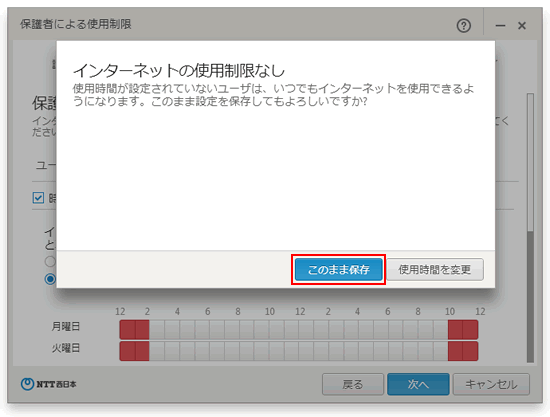
Task: Click the 月曜日 row label
Action: (66, 327)
